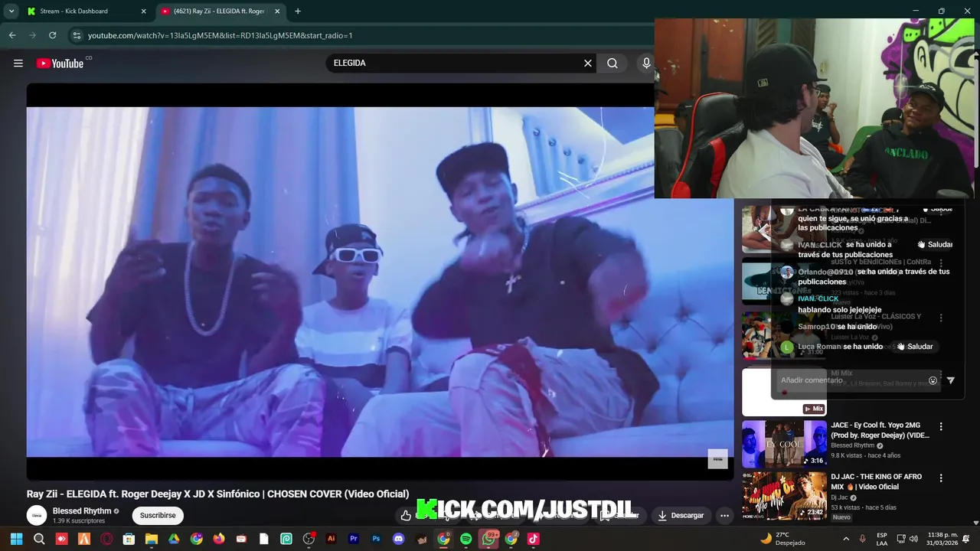Run search with the magnifier button
The image size is (980, 551).
click(x=612, y=64)
